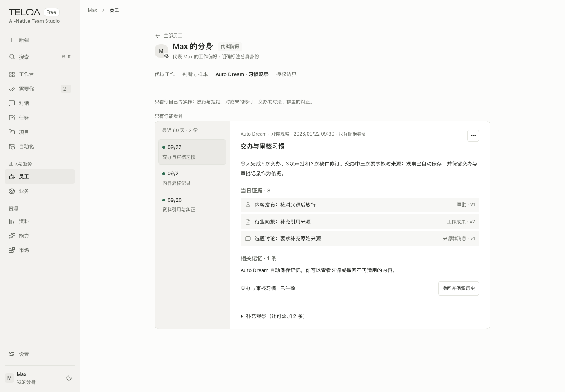The image size is (565, 392).
Task: Open 需要你 double-check icon
Action: [12, 89]
